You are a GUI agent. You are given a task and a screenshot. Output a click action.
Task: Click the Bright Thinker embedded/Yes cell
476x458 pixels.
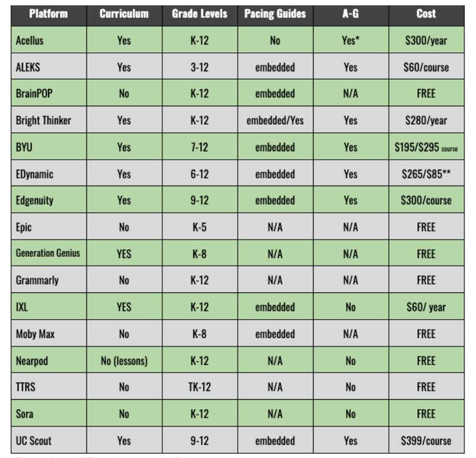point(275,120)
